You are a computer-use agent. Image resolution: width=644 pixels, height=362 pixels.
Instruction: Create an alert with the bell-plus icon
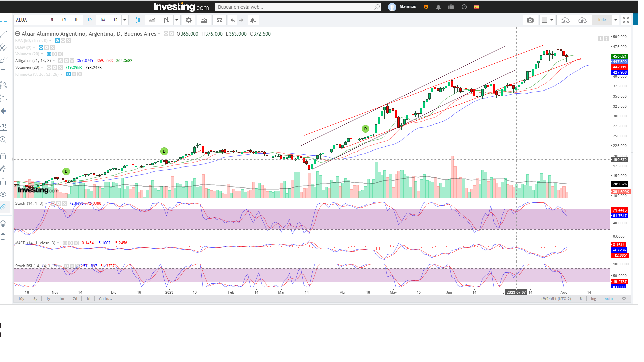(x=253, y=20)
